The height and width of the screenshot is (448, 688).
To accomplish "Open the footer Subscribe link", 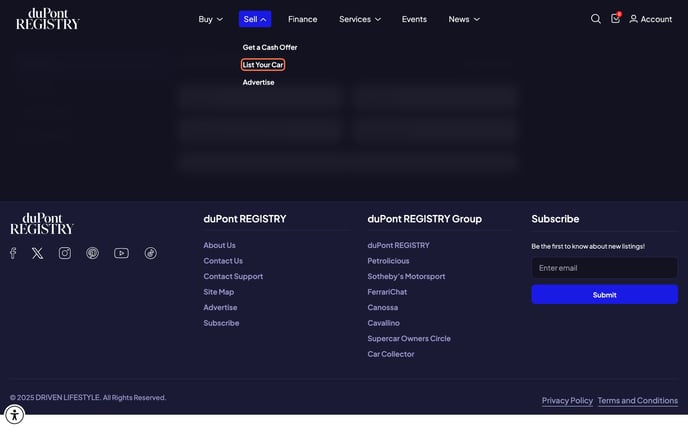I will point(221,323).
